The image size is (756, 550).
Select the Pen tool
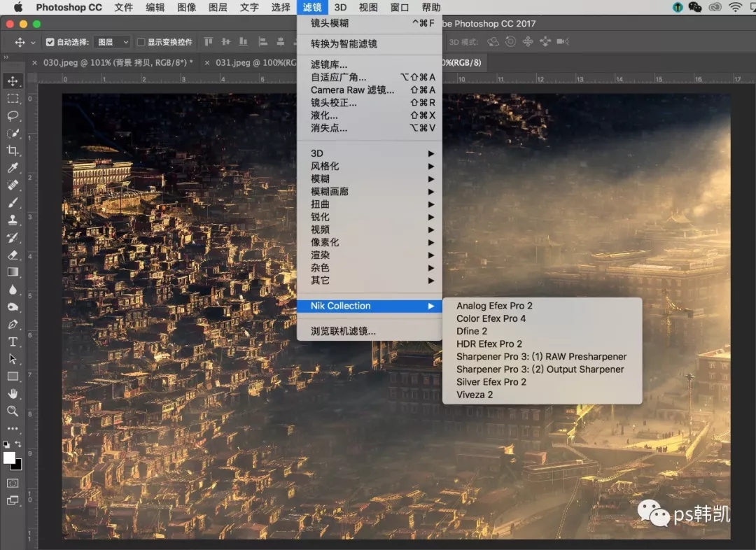[x=13, y=324]
